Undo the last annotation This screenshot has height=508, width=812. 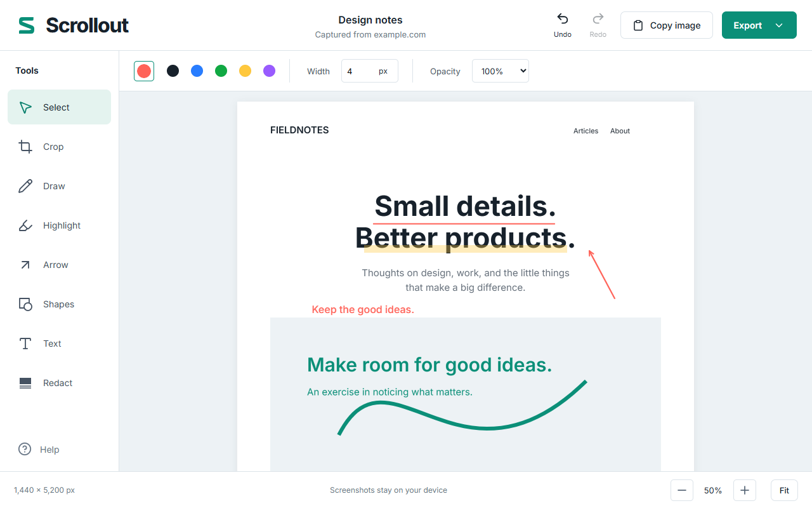click(x=563, y=25)
